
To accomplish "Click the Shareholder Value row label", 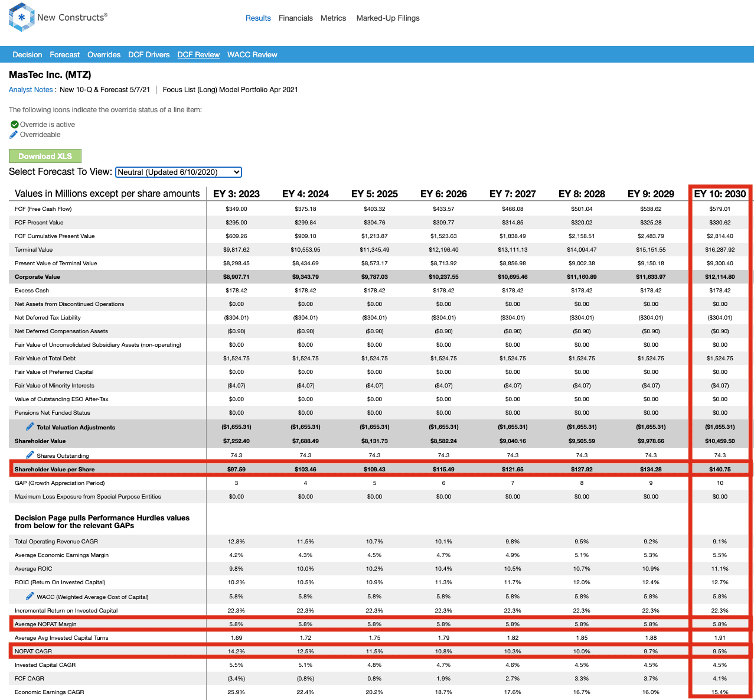I will (40, 441).
